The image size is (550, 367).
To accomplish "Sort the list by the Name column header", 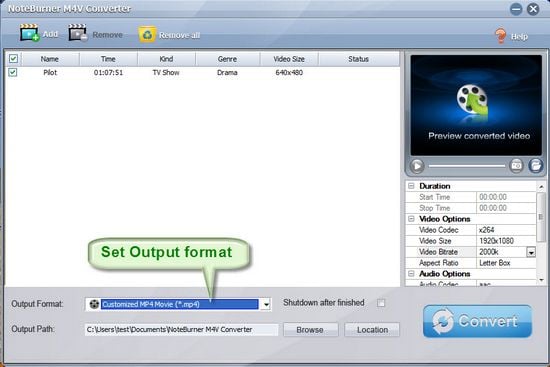I will (x=49, y=59).
